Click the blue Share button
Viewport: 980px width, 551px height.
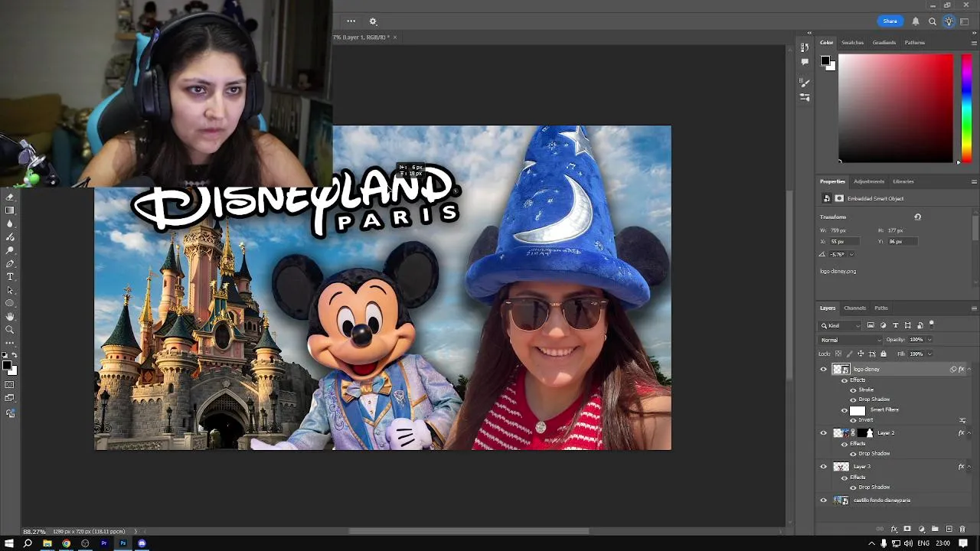pos(890,21)
